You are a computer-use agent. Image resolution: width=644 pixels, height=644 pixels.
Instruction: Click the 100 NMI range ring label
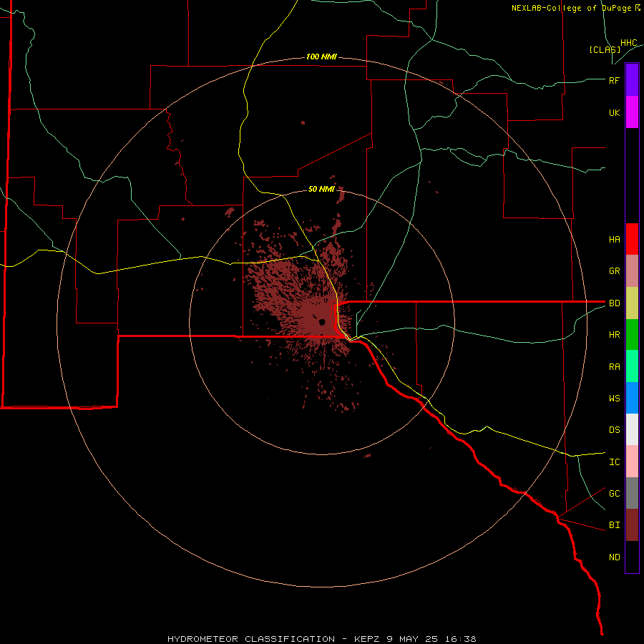(x=321, y=57)
